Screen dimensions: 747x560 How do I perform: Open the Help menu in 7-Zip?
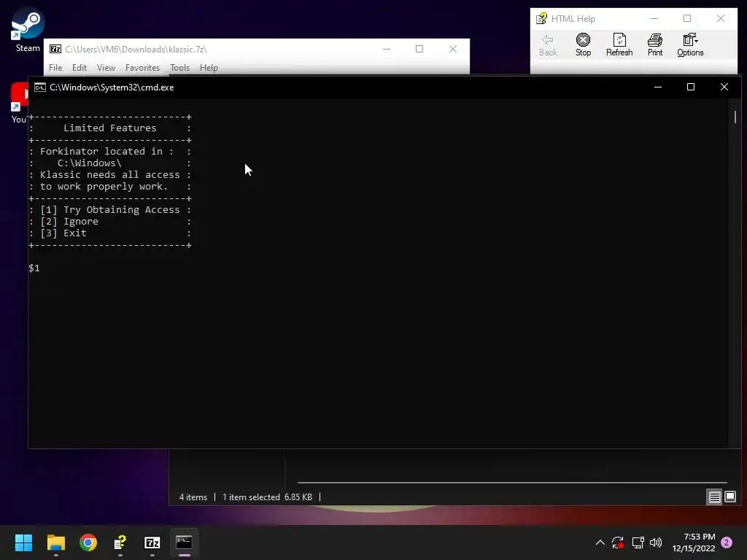tap(209, 68)
